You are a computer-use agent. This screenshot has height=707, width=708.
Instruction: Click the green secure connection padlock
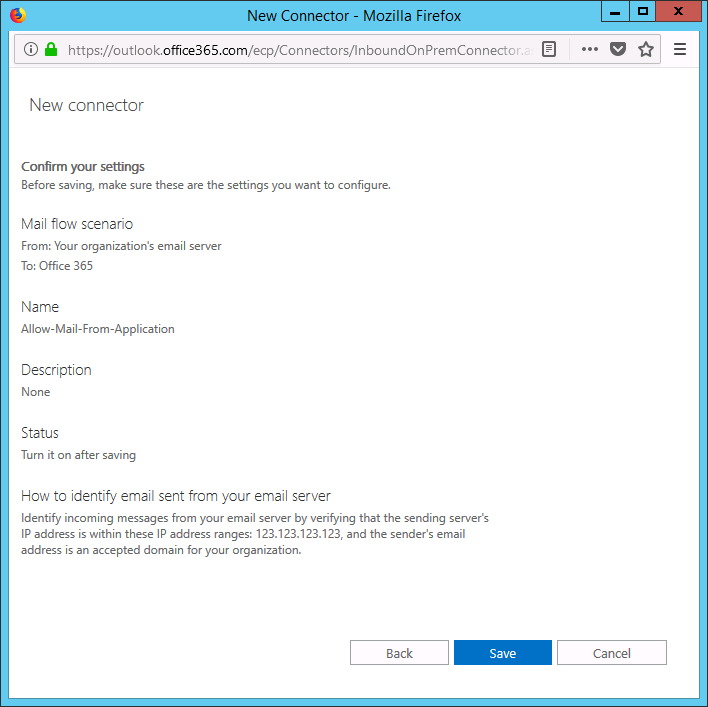[x=51, y=49]
